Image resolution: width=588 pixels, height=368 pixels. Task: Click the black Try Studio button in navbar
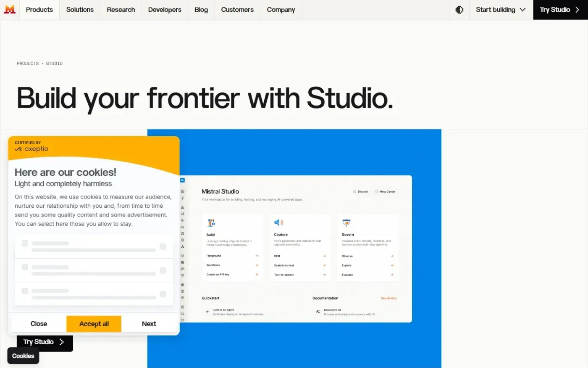coord(560,10)
